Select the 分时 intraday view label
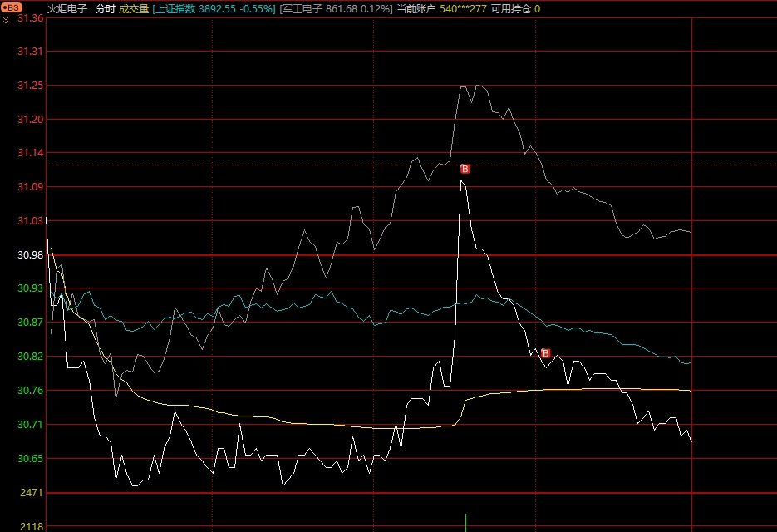 (x=105, y=9)
